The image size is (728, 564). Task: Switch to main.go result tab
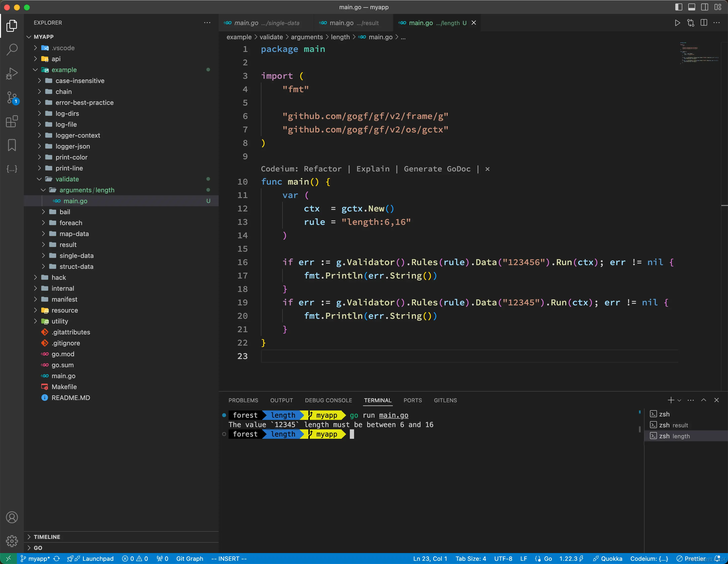[353, 23]
